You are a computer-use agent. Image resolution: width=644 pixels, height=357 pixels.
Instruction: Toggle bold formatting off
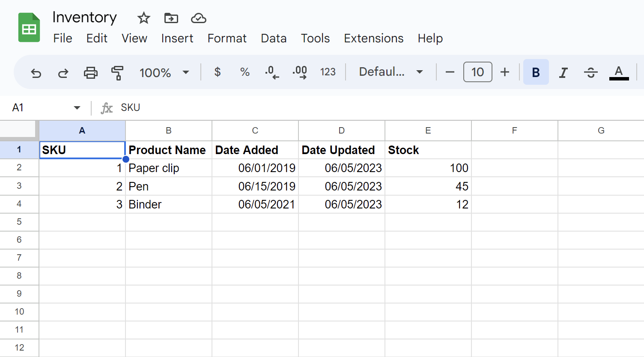click(x=536, y=72)
